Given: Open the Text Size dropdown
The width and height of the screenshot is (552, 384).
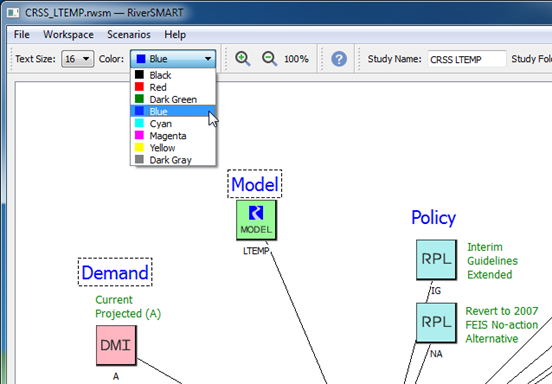Looking at the screenshot, I should (x=77, y=59).
